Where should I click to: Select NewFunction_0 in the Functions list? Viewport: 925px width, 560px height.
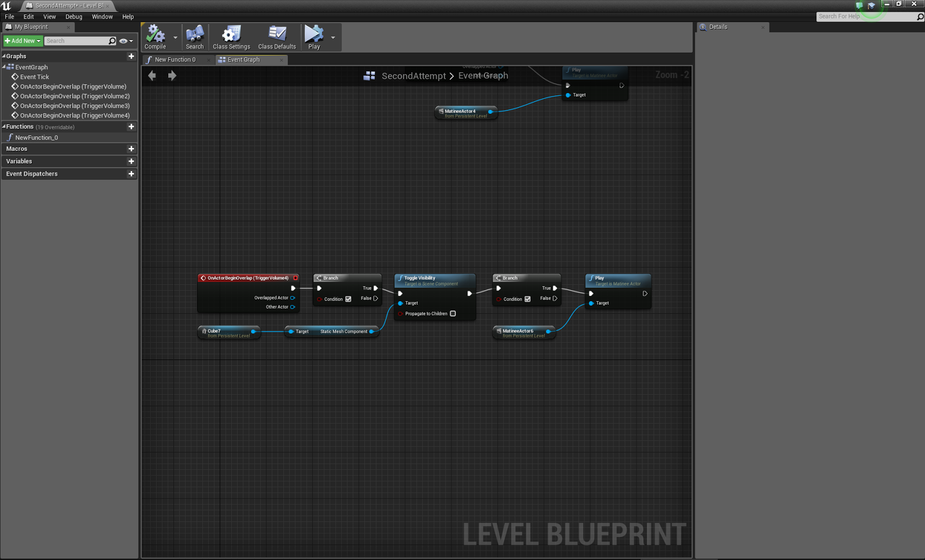point(36,138)
